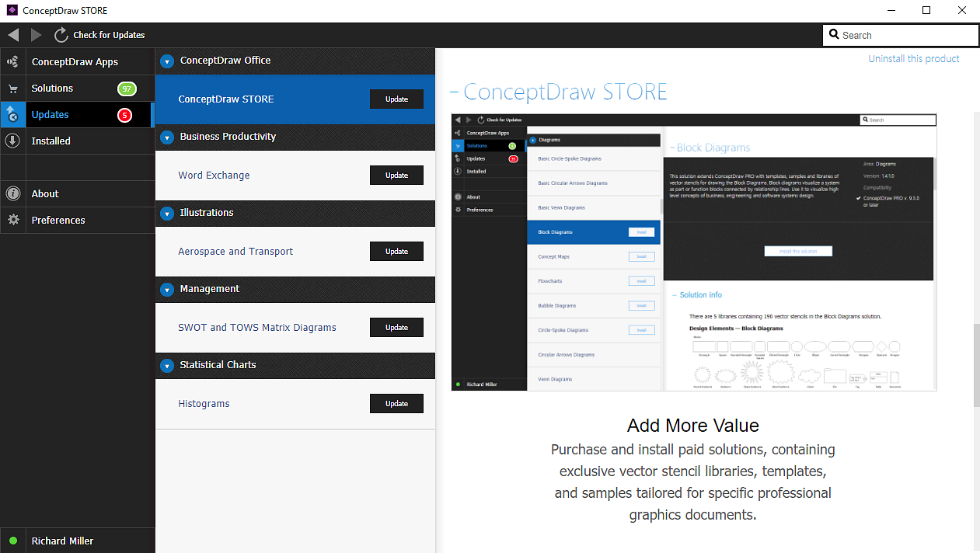Click the Back navigation arrow
The image size is (980, 553).
13,35
